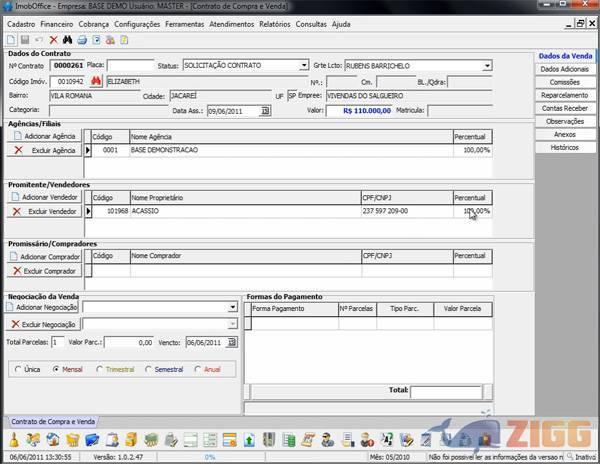Open the dropdown next to Adicionar Negociação
The width and height of the screenshot is (600, 464).
pos(233,307)
